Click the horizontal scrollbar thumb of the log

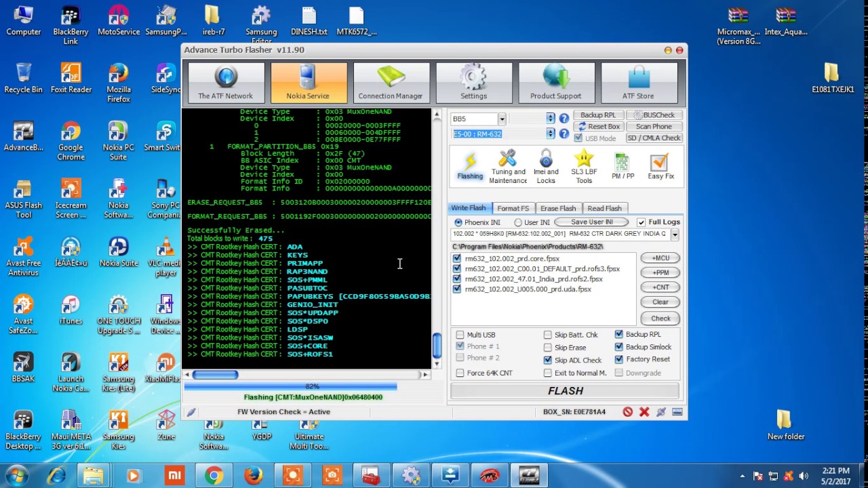coord(216,375)
